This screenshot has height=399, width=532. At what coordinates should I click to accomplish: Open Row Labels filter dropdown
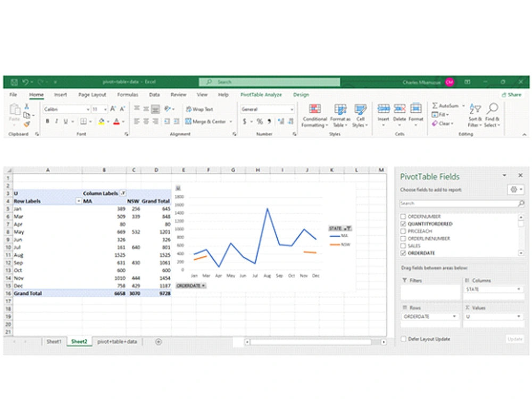pyautogui.click(x=79, y=201)
